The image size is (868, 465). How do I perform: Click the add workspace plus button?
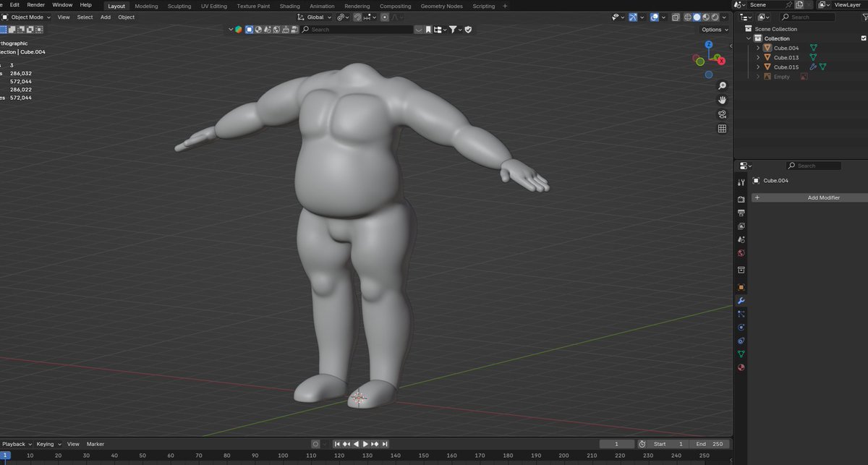[506, 6]
